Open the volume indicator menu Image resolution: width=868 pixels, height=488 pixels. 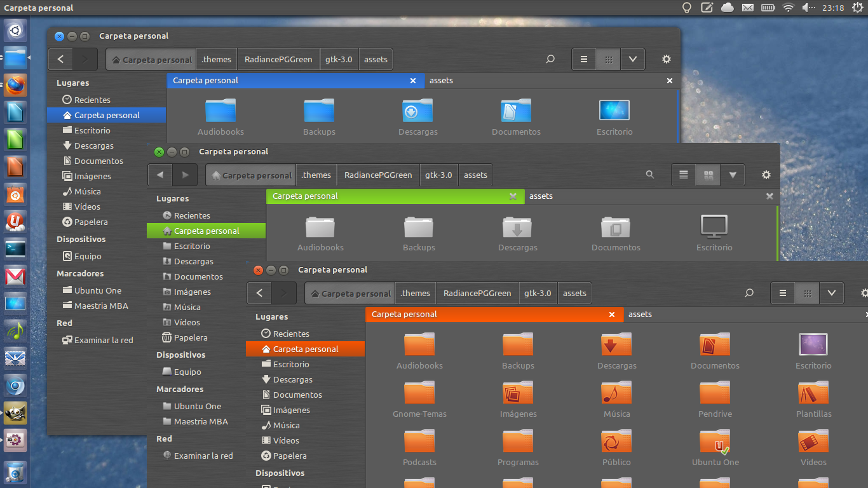coord(808,8)
